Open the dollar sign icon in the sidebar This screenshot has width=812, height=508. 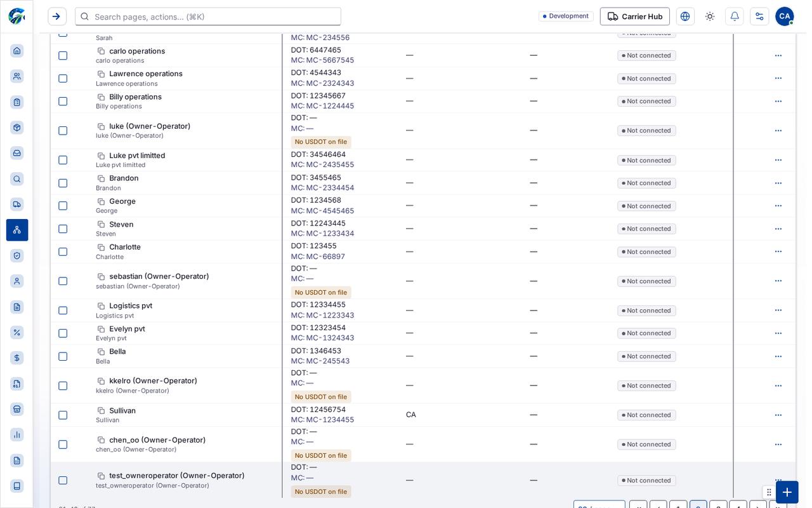pos(17,358)
